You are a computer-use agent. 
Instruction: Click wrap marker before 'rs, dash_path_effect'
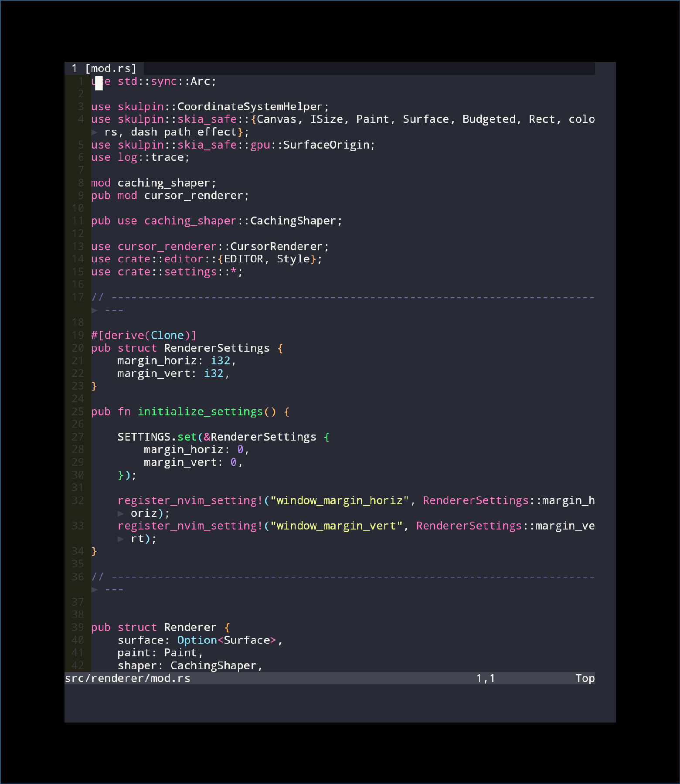(95, 132)
